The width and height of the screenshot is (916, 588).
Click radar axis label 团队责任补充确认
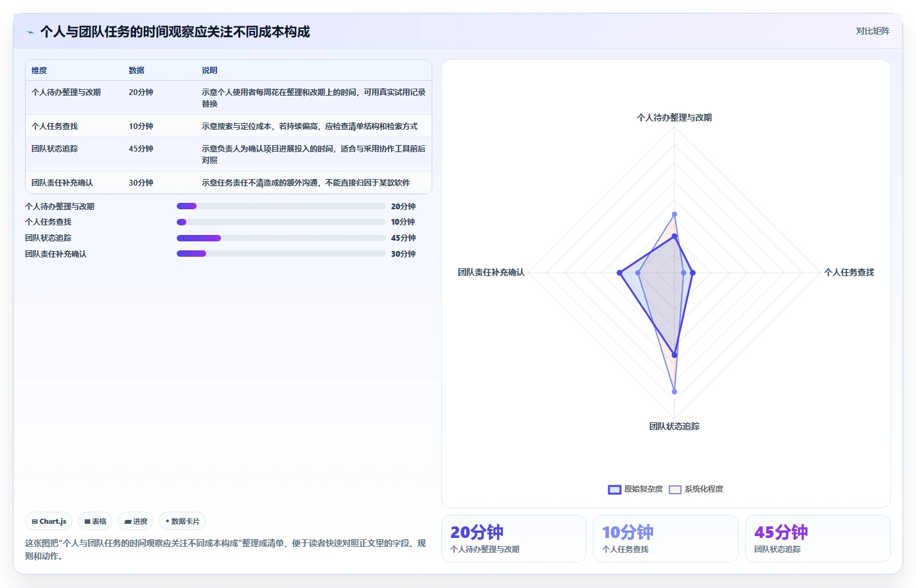pyautogui.click(x=491, y=272)
